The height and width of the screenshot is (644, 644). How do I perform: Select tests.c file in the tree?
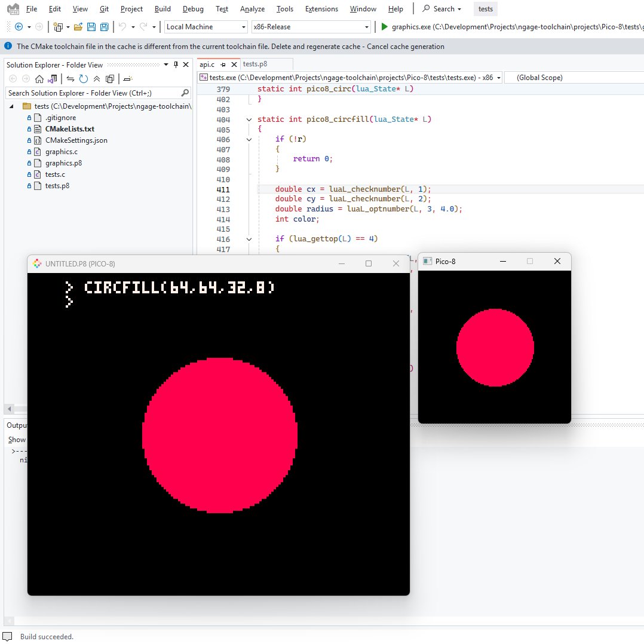pos(55,174)
